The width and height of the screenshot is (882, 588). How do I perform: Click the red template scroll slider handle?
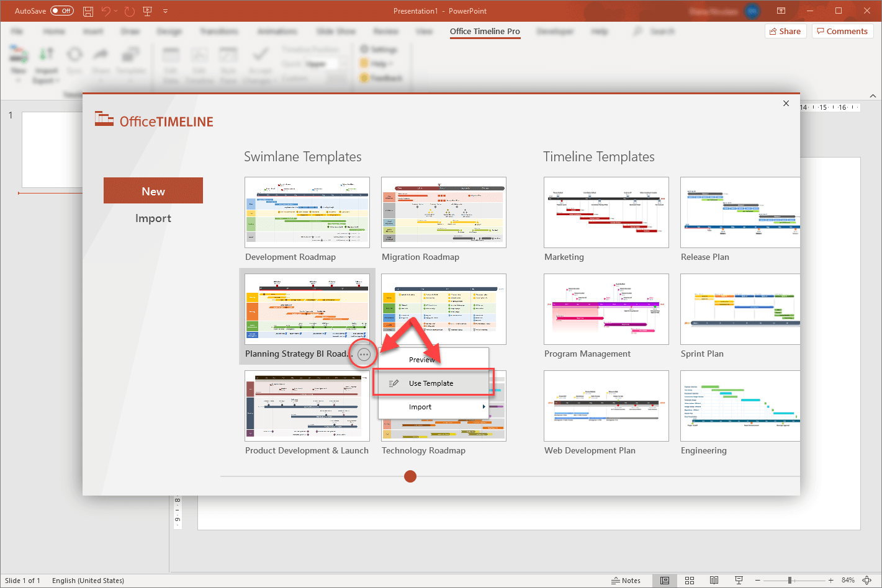point(410,476)
